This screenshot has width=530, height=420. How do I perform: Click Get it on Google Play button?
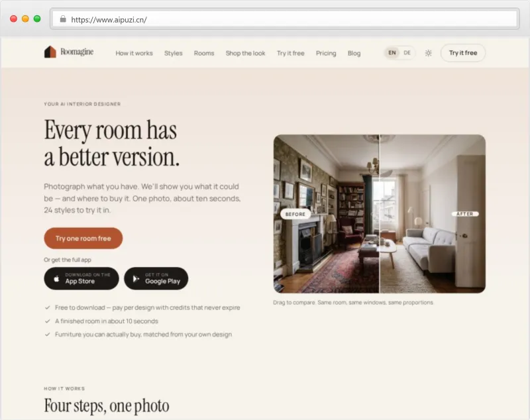[x=156, y=278]
